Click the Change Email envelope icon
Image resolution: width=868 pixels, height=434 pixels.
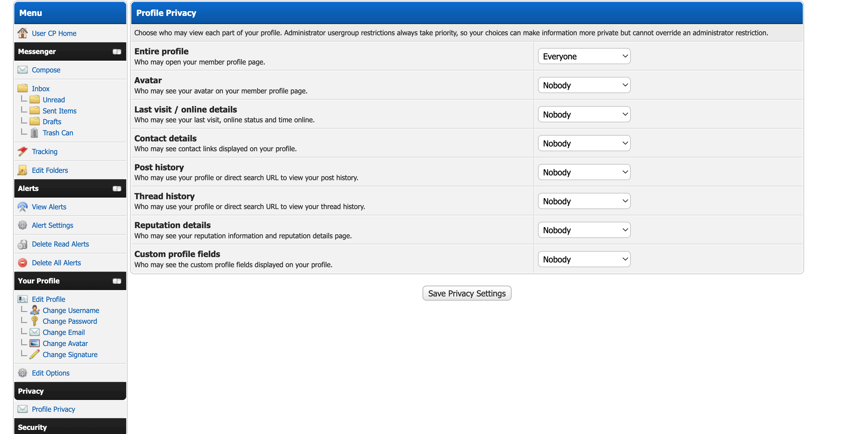coord(34,332)
